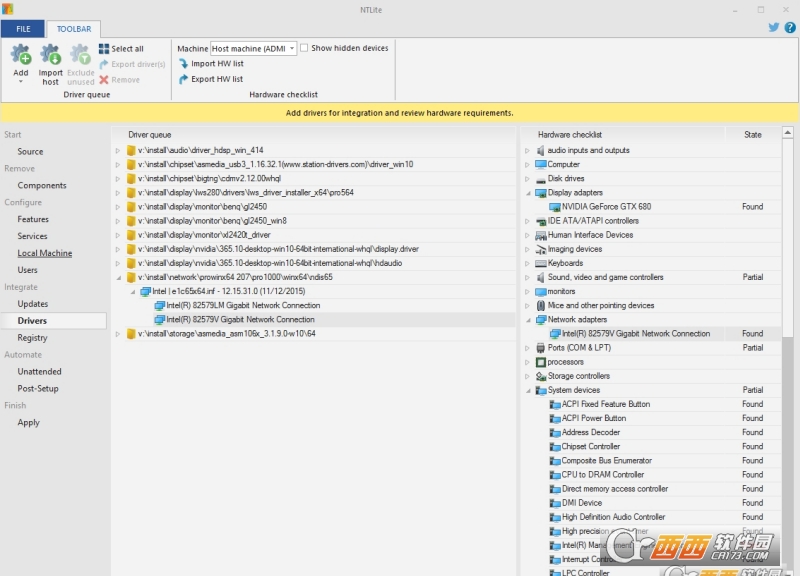Collapse the Intel e1c65x64.inf node
The width and height of the screenshot is (800, 576).
(x=132, y=292)
